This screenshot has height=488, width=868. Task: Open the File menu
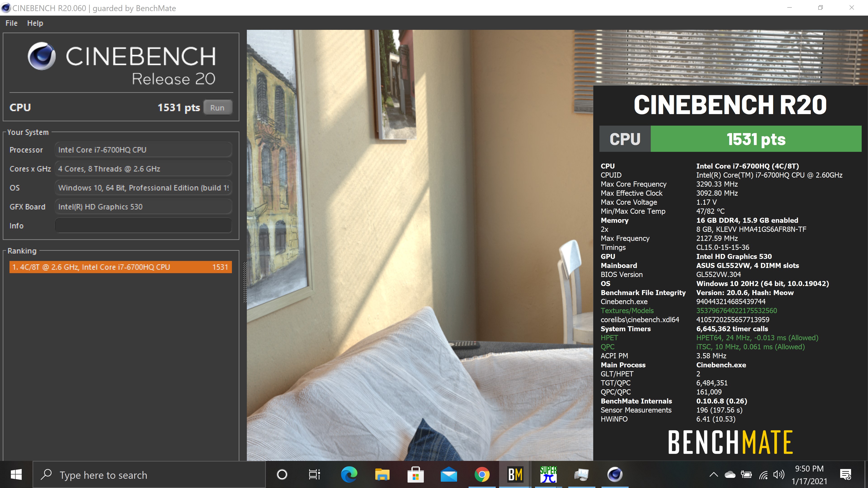(12, 23)
